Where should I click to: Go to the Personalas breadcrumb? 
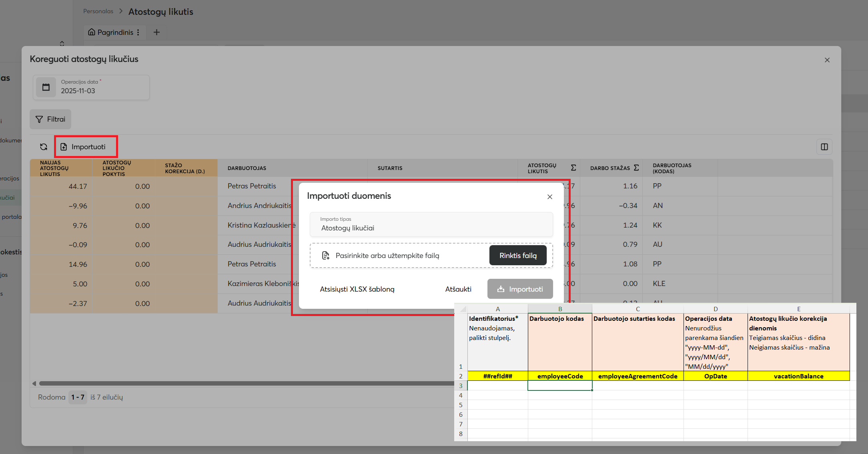98,11
